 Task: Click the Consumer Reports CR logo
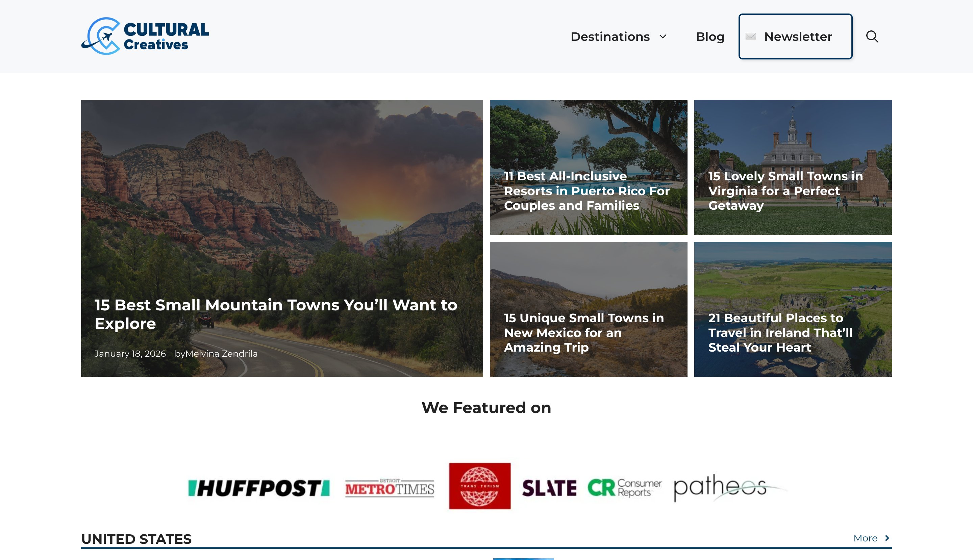pos(623,487)
